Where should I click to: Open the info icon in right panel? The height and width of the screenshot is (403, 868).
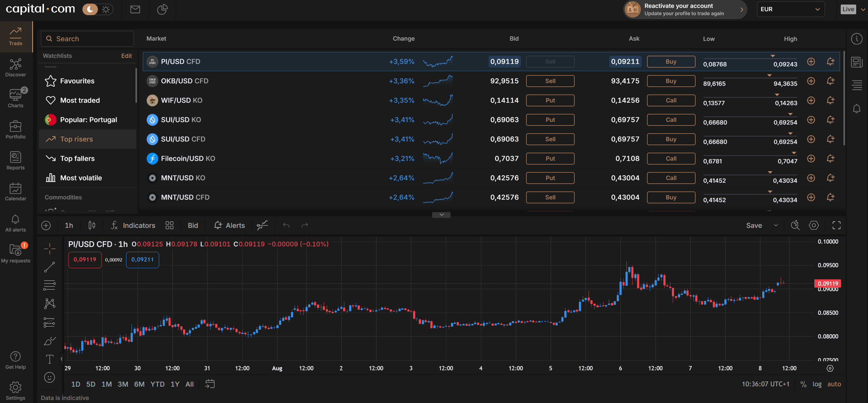pyautogui.click(x=856, y=39)
